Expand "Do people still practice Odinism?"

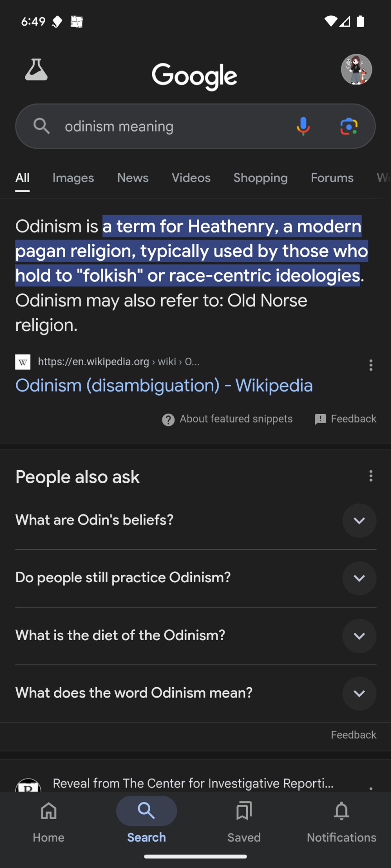click(x=195, y=578)
